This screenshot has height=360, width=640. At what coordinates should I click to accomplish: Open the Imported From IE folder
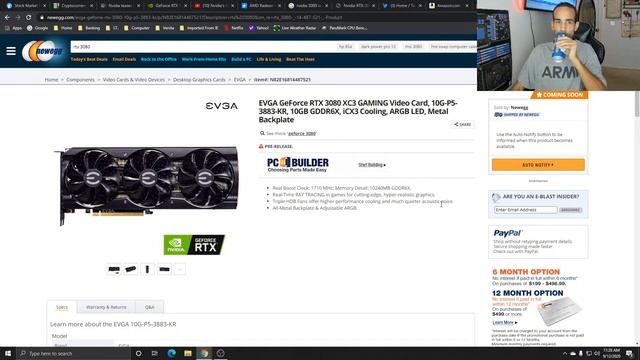coord(199,28)
